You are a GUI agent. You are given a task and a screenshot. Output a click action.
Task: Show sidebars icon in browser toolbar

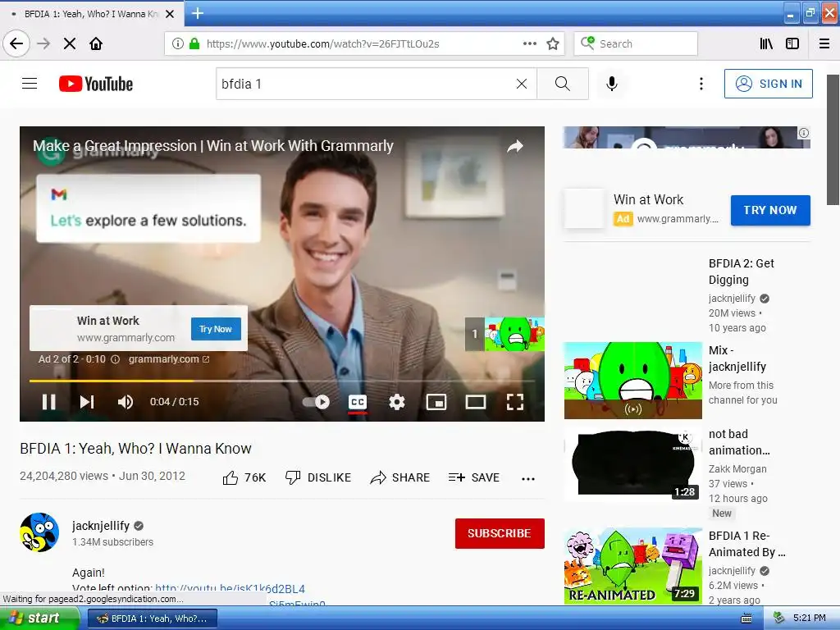tap(792, 43)
